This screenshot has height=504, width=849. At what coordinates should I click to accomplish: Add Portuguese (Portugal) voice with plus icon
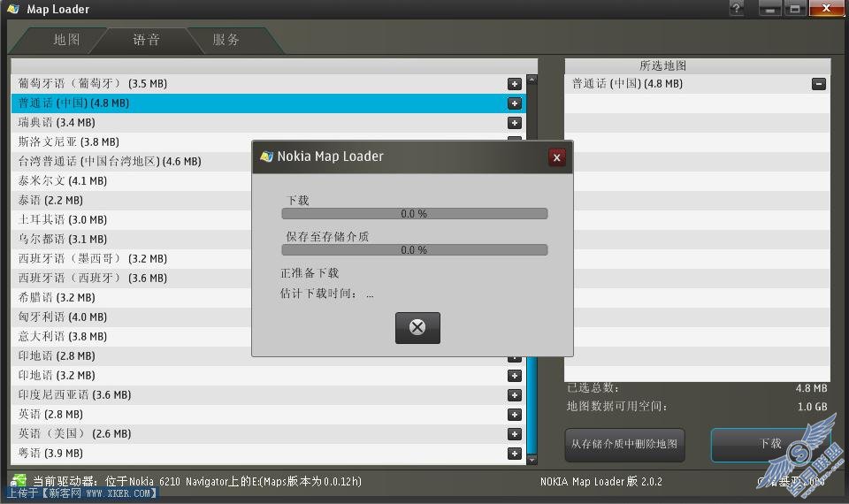(515, 84)
